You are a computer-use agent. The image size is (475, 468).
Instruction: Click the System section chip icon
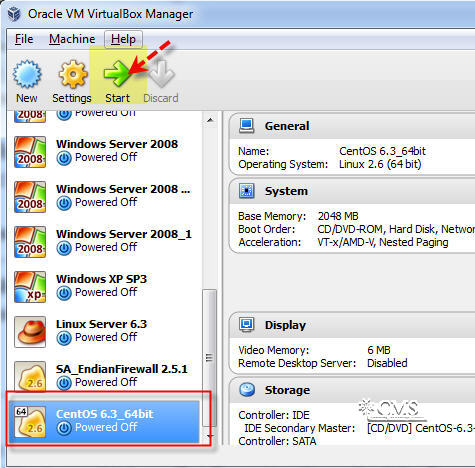click(247, 191)
